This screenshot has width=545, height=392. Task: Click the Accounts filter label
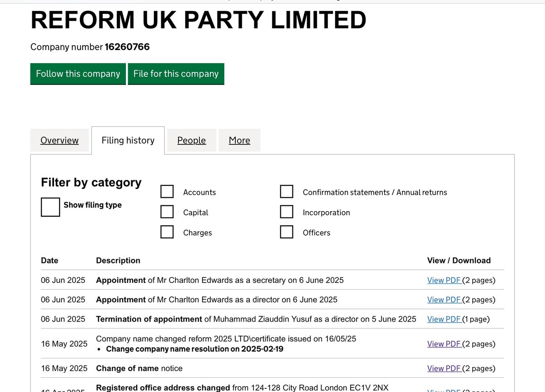coord(199,193)
